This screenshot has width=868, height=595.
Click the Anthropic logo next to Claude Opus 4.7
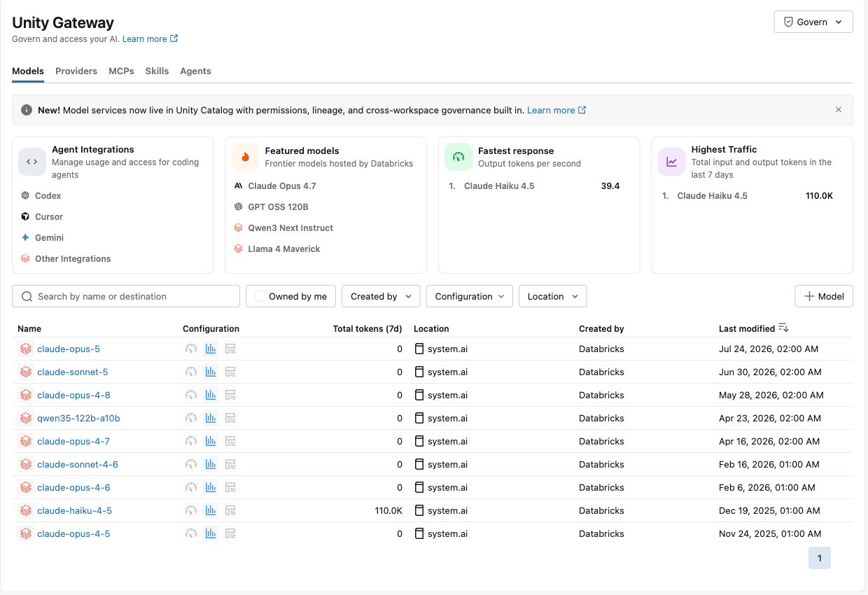pos(239,186)
